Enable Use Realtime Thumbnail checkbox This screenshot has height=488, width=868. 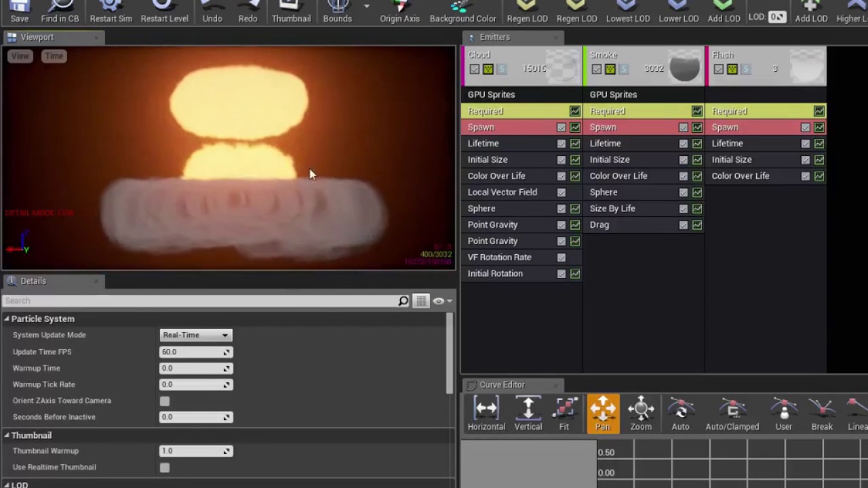[165, 468]
